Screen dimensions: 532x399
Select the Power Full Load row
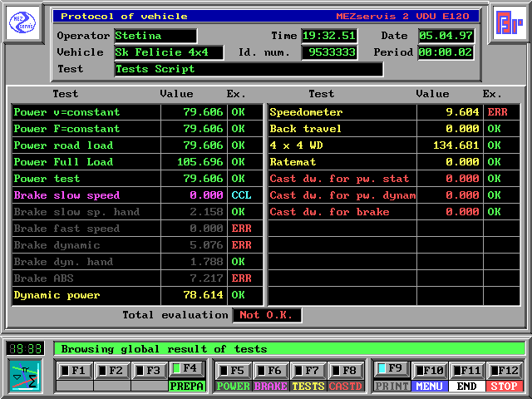click(137, 162)
